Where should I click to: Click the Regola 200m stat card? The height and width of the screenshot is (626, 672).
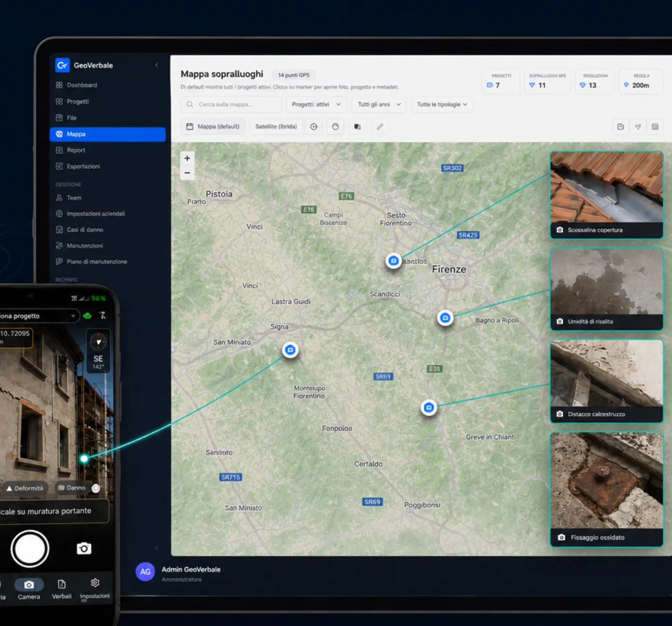pyautogui.click(x=641, y=81)
